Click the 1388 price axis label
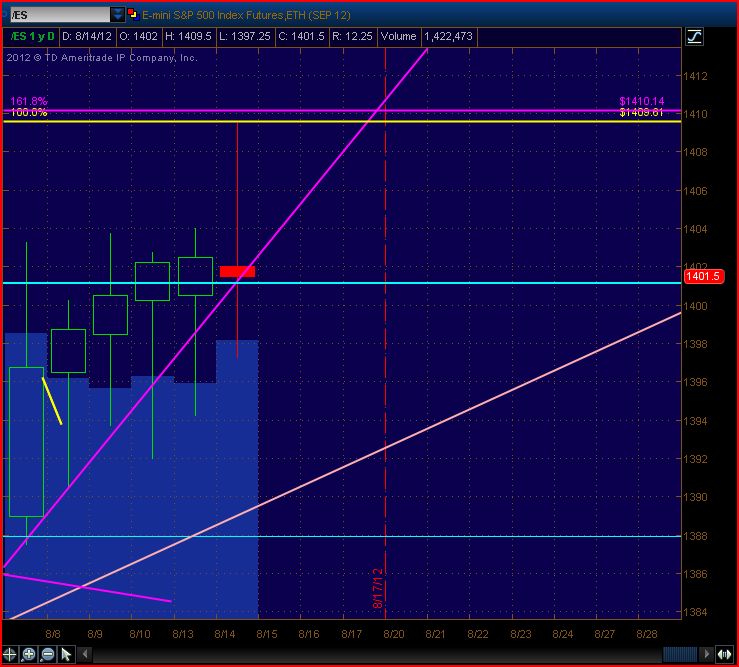Image resolution: width=739 pixels, height=667 pixels. click(x=695, y=536)
